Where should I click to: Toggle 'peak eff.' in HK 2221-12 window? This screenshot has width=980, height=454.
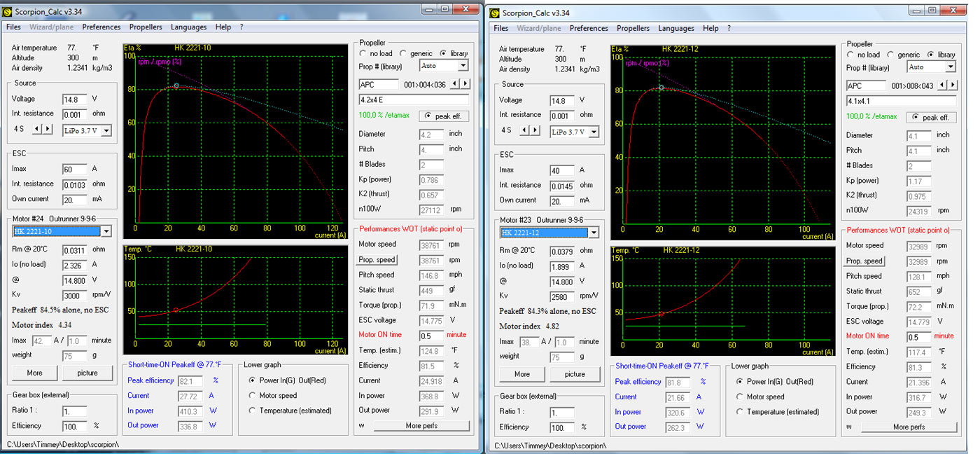coord(932,117)
